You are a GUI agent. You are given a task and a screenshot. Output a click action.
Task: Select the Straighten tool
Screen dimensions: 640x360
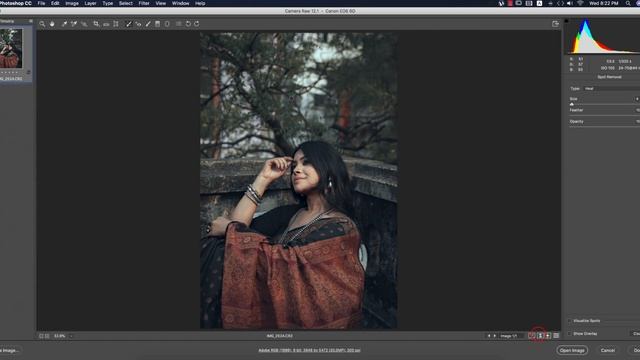[106, 24]
